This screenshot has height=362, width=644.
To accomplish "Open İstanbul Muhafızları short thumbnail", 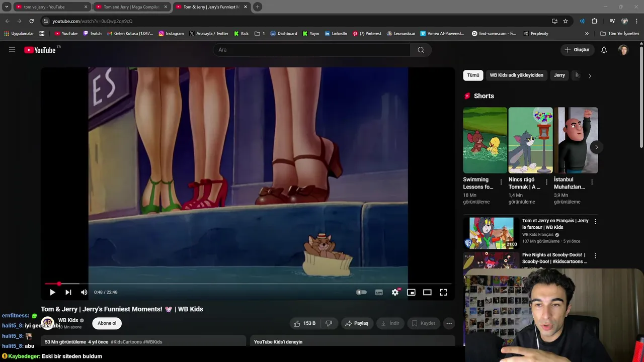I will 576,140.
